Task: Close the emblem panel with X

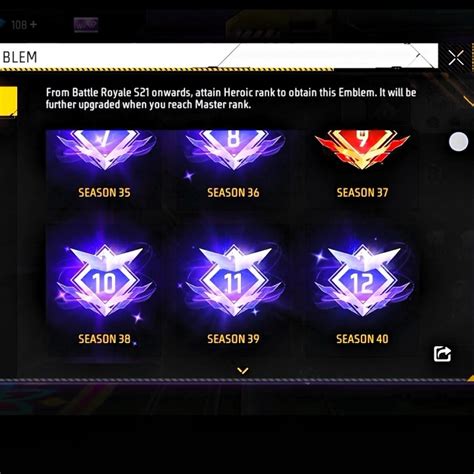Action: coord(456,58)
